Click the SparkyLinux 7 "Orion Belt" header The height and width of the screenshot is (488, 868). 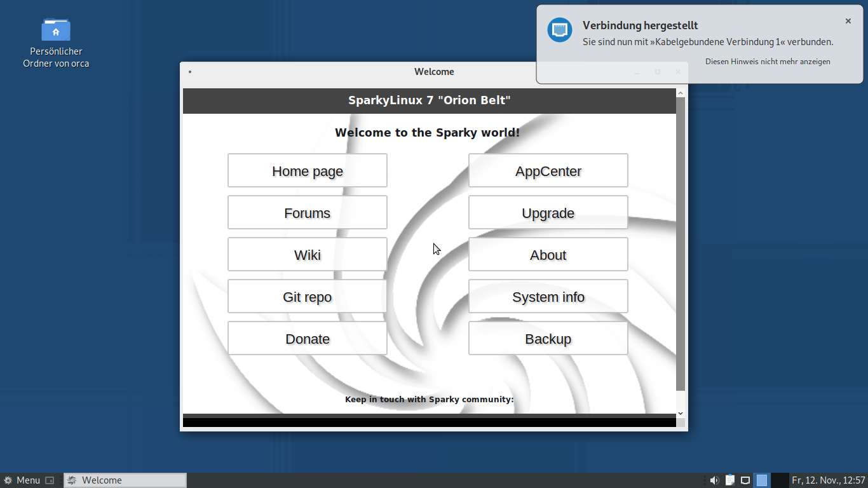(430, 100)
